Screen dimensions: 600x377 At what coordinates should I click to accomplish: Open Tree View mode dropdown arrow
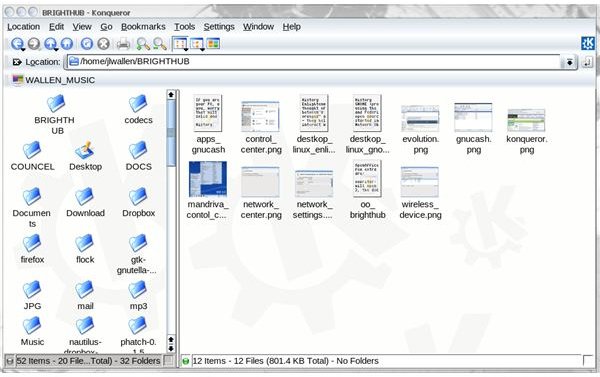pos(202,50)
